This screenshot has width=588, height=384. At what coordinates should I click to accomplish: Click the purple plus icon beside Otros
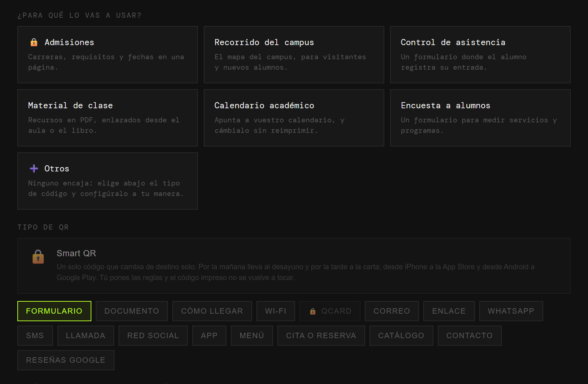34,169
